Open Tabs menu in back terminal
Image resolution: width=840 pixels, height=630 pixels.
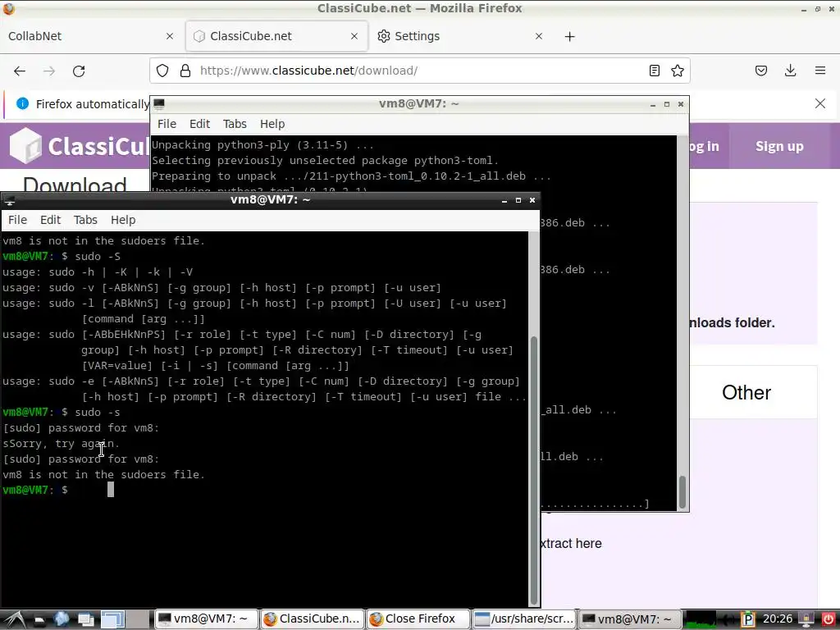pos(235,125)
